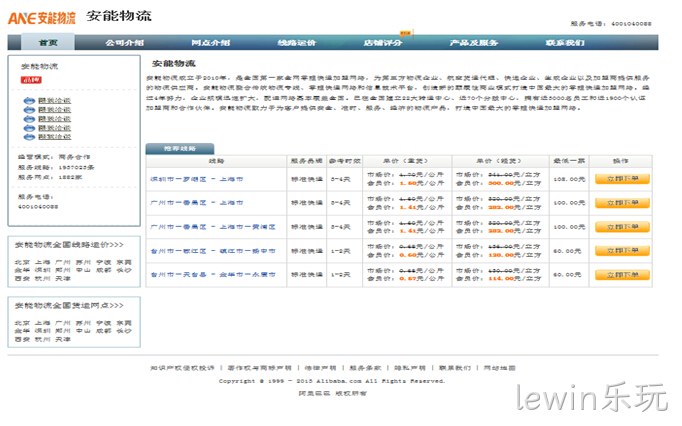Open 著作权与商标声明 footer link
The width and height of the screenshot is (682, 426).
260,368
